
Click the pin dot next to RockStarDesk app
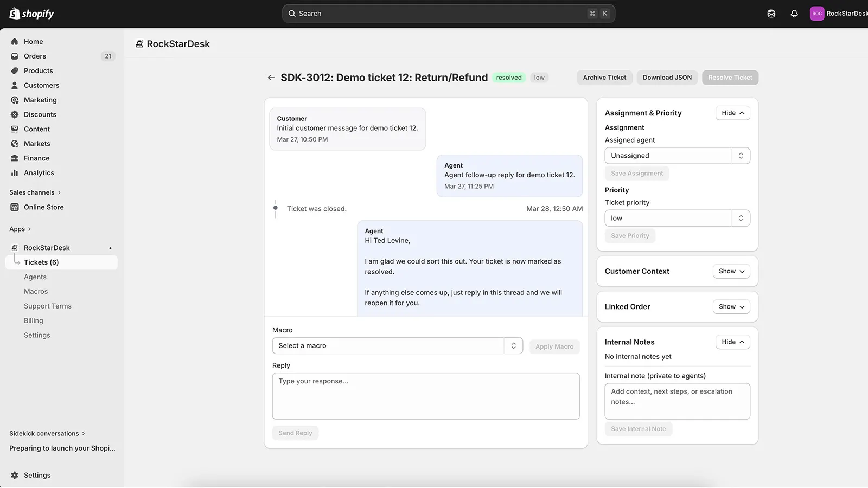click(x=110, y=249)
